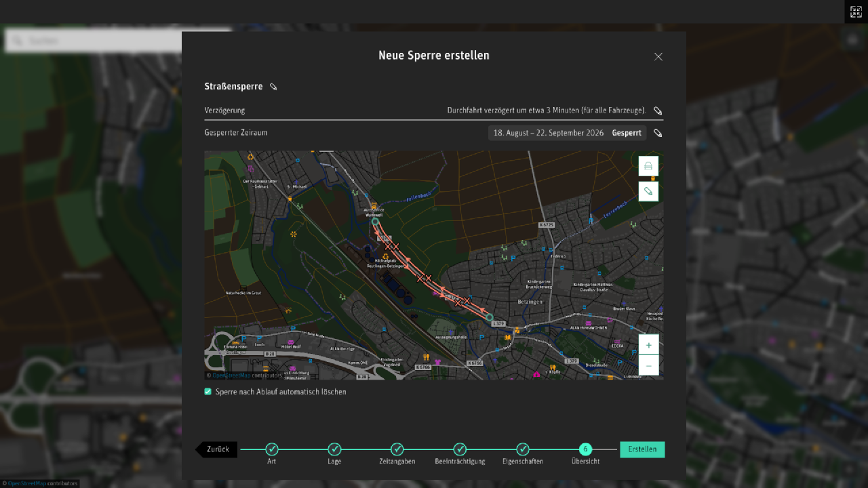Edit the Gesperrter Zeitraum pencil icon
The image size is (868, 488).
(x=658, y=133)
